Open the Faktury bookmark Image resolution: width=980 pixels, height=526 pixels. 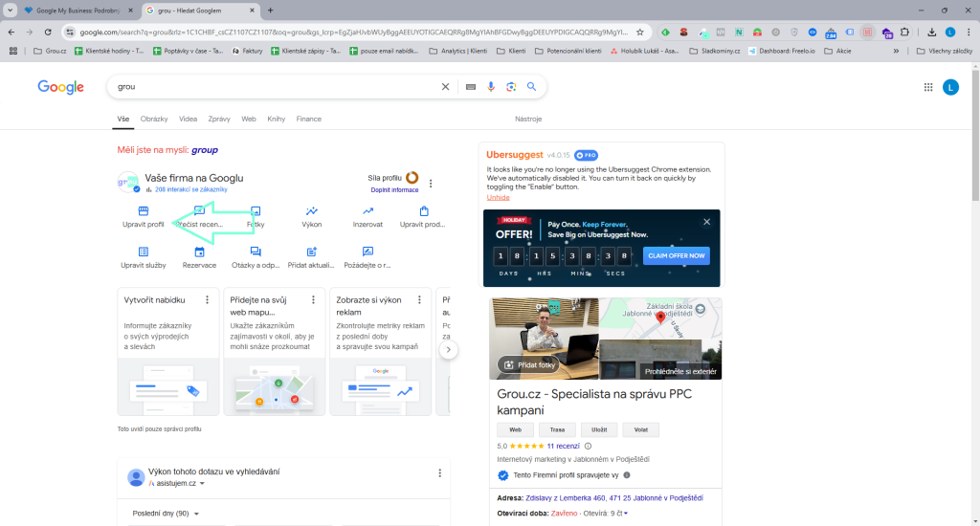click(247, 51)
